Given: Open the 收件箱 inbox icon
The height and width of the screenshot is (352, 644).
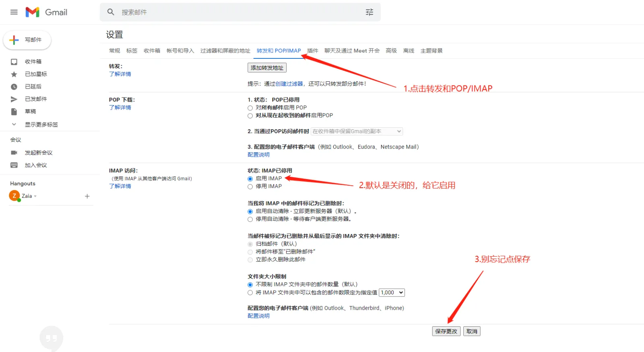Looking at the screenshot, I should (14, 62).
